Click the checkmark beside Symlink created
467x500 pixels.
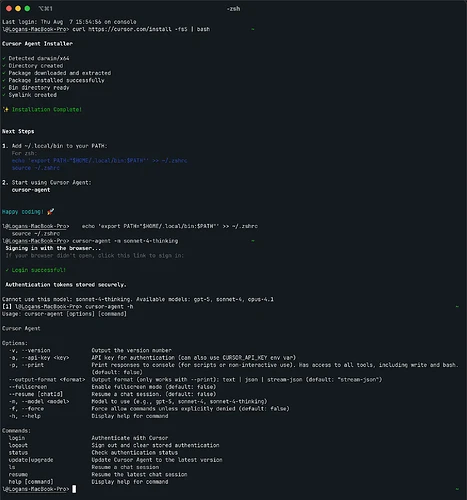coord(4,95)
